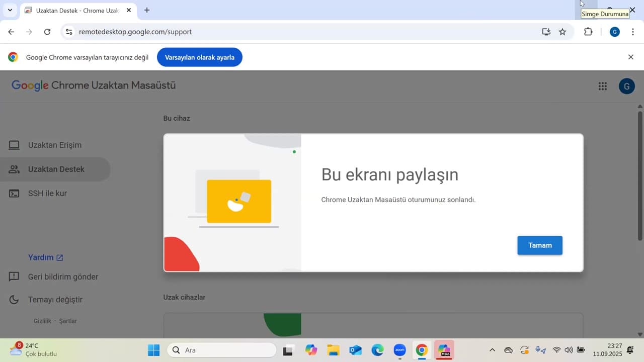Open Outlook from the taskbar
The width and height of the screenshot is (644, 362).
tap(355, 350)
